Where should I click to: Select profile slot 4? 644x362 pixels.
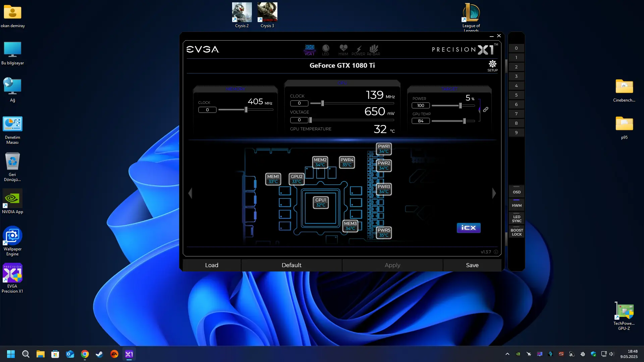[x=516, y=86]
